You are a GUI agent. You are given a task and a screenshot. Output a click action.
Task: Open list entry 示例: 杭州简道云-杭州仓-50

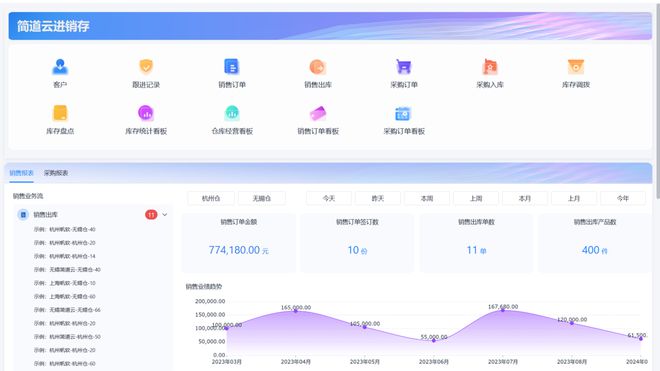pos(67,337)
